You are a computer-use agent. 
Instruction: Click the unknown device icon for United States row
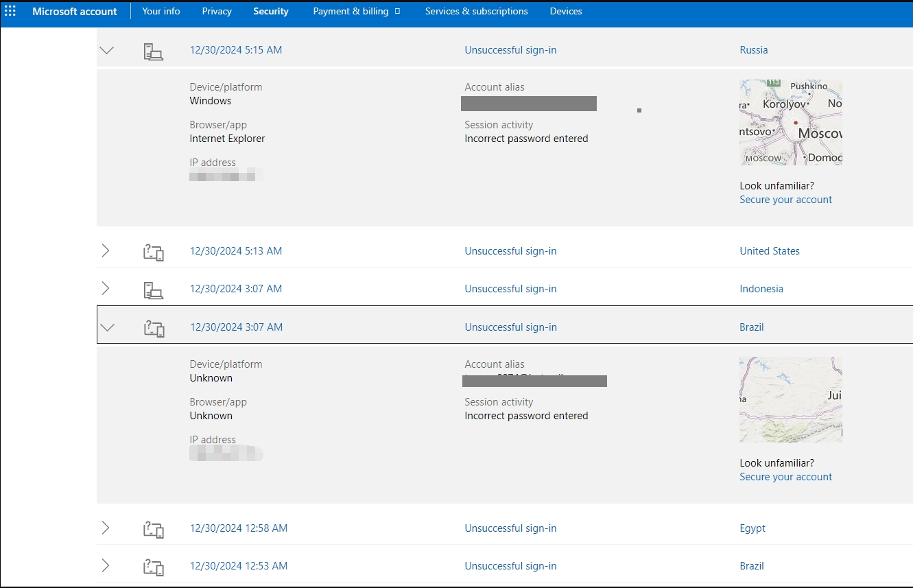(x=154, y=252)
